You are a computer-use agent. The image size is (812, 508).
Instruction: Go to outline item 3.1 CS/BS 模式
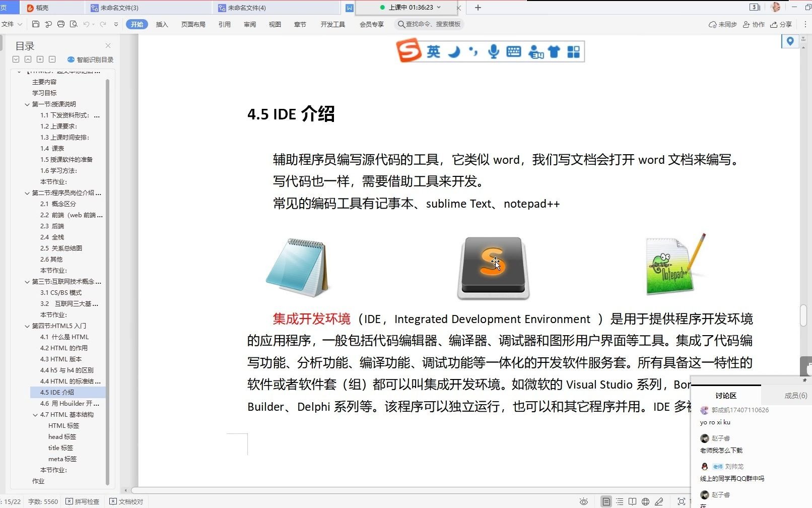(61, 293)
